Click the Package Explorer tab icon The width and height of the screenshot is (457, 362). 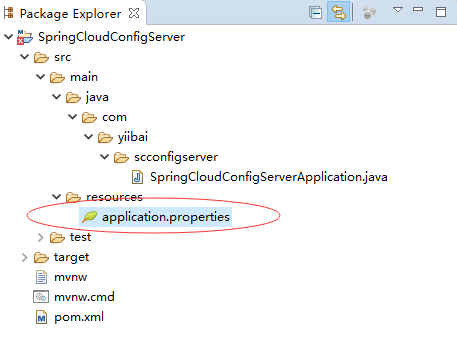[x=8, y=13]
